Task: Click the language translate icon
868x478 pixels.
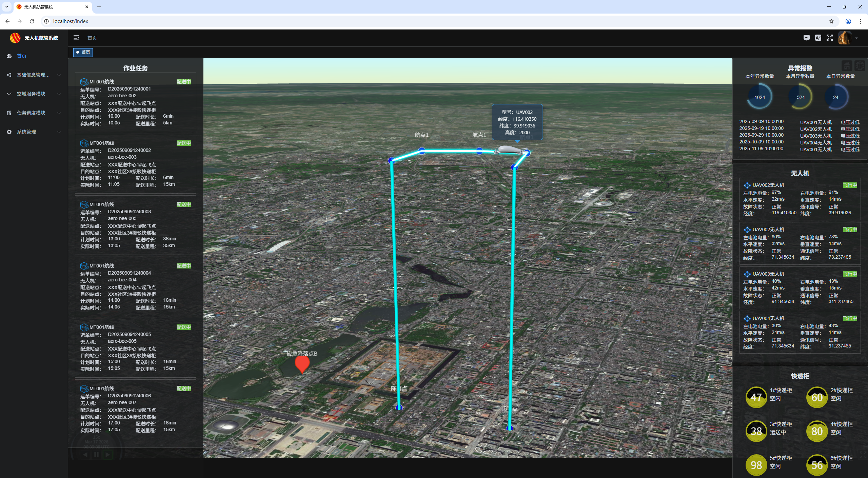Action: (x=818, y=38)
